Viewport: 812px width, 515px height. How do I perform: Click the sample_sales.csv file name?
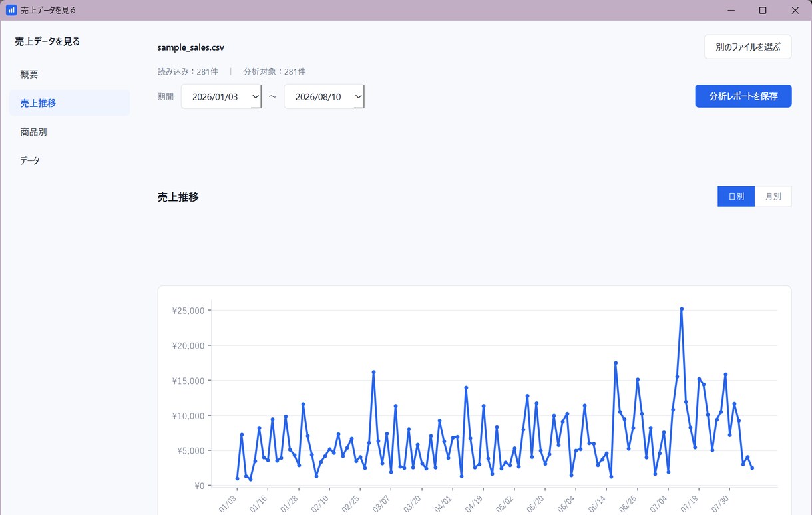click(190, 47)
